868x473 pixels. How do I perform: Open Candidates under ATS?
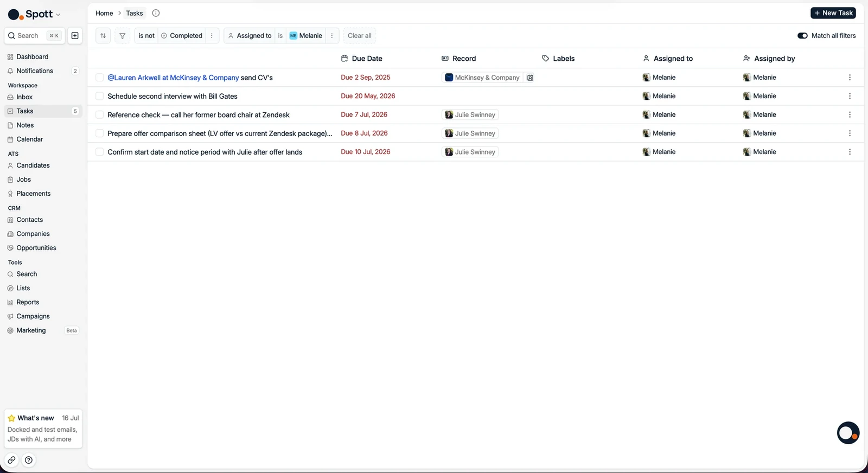[43, 165]
